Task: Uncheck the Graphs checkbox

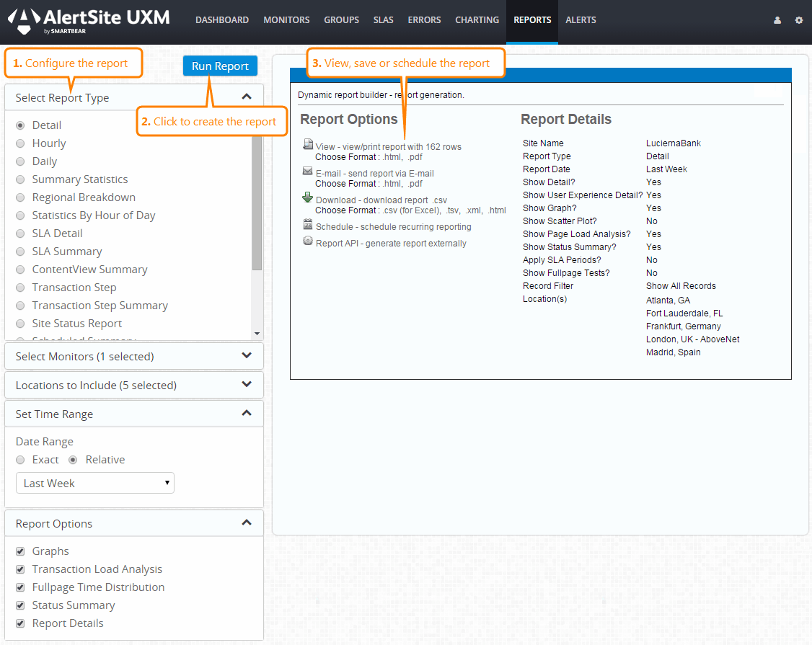Action: [x=20, y=551]
